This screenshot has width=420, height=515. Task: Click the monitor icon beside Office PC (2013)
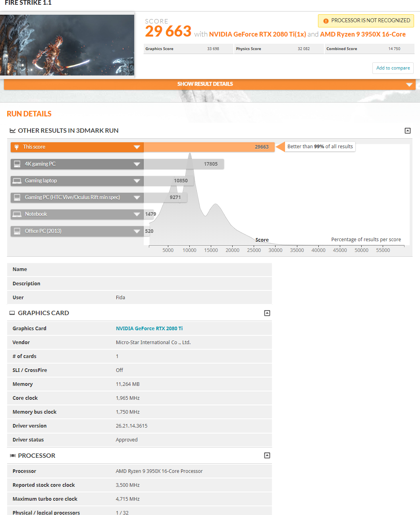pos(17,231)
